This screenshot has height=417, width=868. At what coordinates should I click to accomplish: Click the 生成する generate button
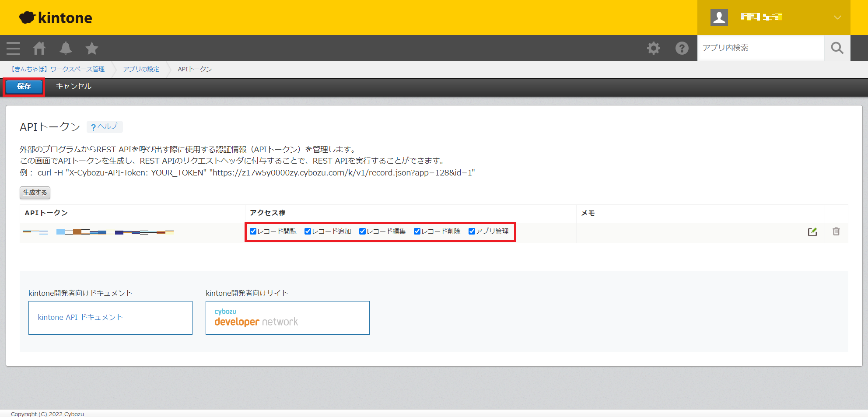tap(35, 193)
